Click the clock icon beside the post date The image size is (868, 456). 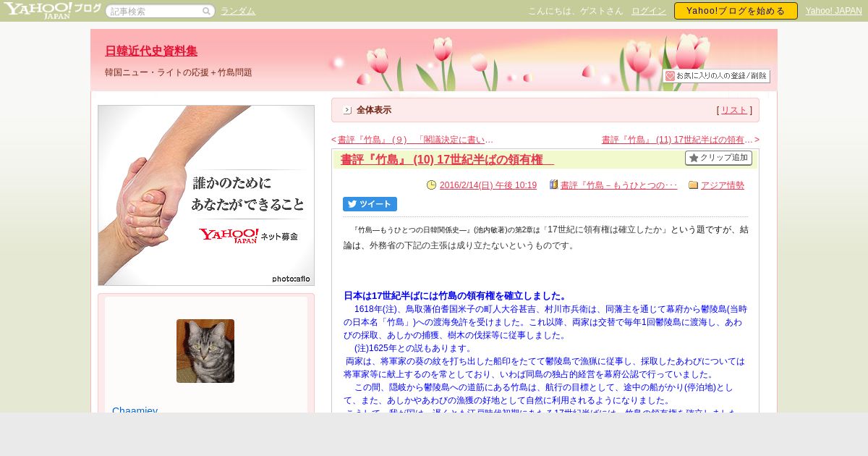(x=432, y=185)
